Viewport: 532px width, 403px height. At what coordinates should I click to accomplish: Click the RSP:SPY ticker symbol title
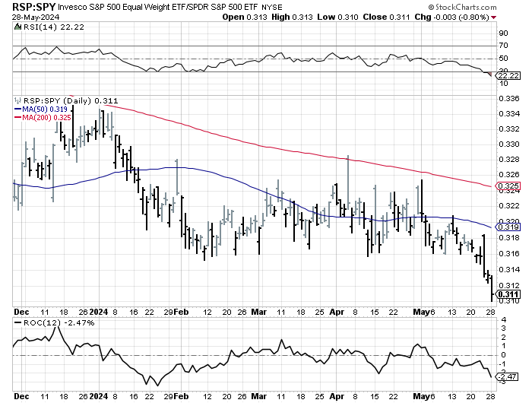(x=34, y=6)
